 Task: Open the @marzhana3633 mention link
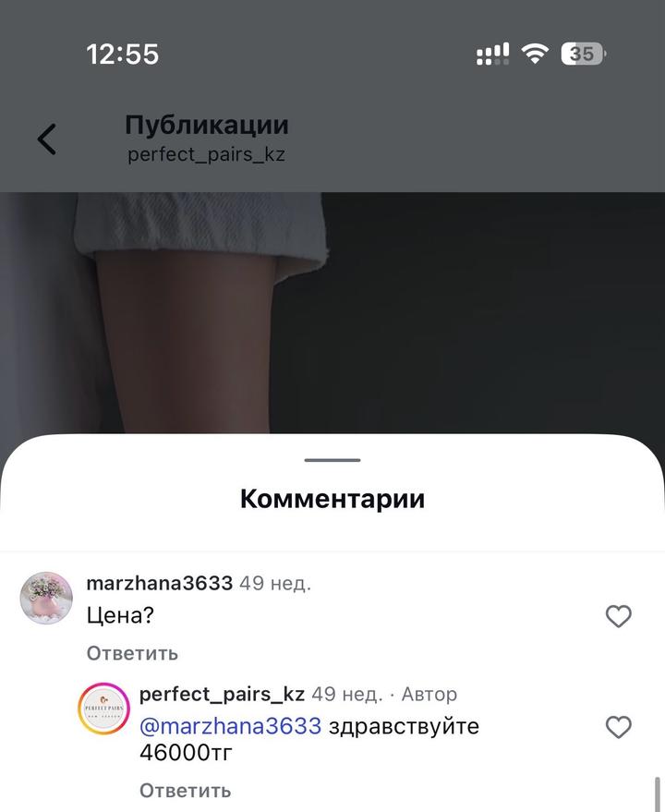(x=231, y=726)
